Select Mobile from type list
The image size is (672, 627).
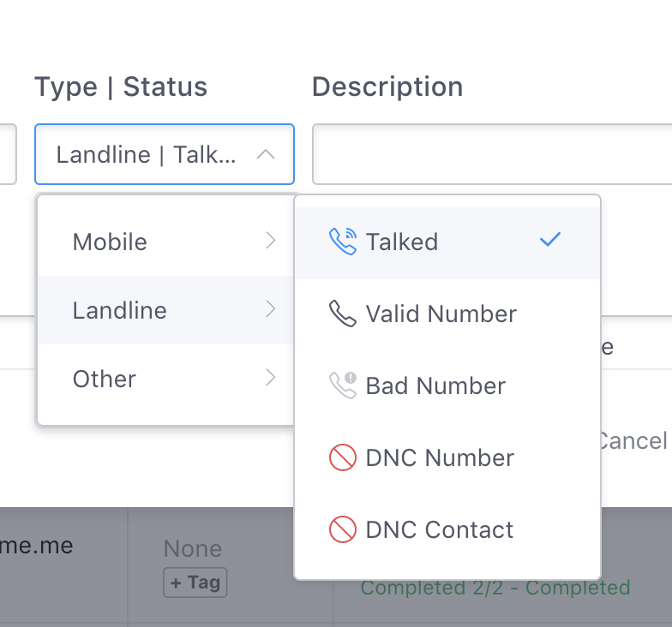165,242
